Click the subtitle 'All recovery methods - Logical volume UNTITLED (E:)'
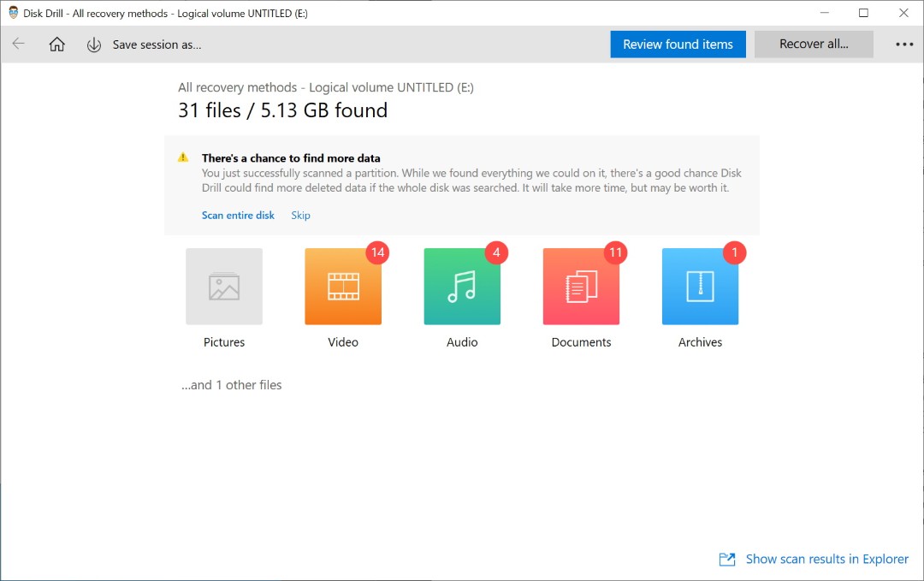Screen dimensions: 924x581 tap(326, 87)
